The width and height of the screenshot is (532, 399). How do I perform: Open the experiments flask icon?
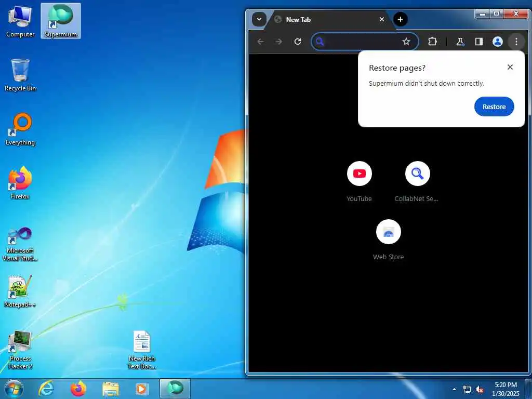[x=460, y=42]
